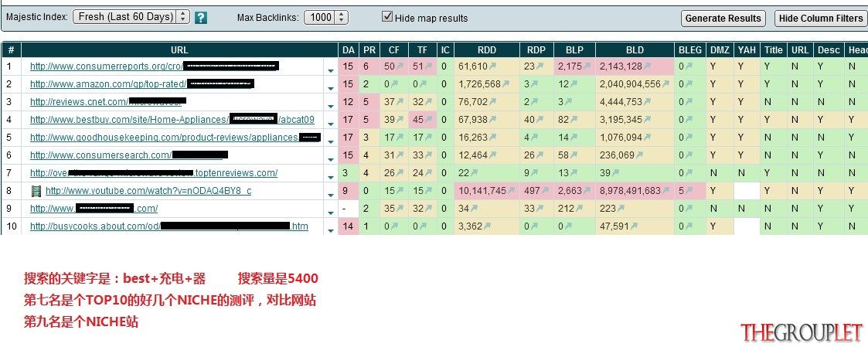Image resolution: width=868 pixels, height=347 pixels.
Task: Sort by the CF column header
Action: (394, 49)
